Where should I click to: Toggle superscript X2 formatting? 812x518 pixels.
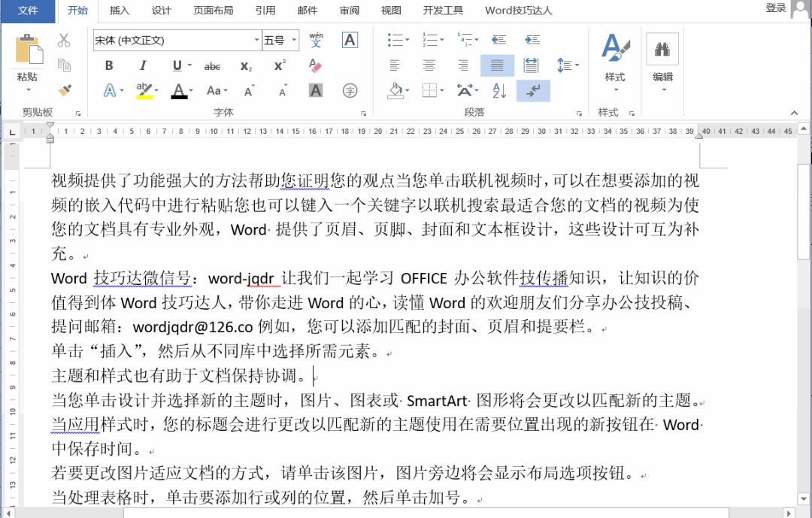280,66
